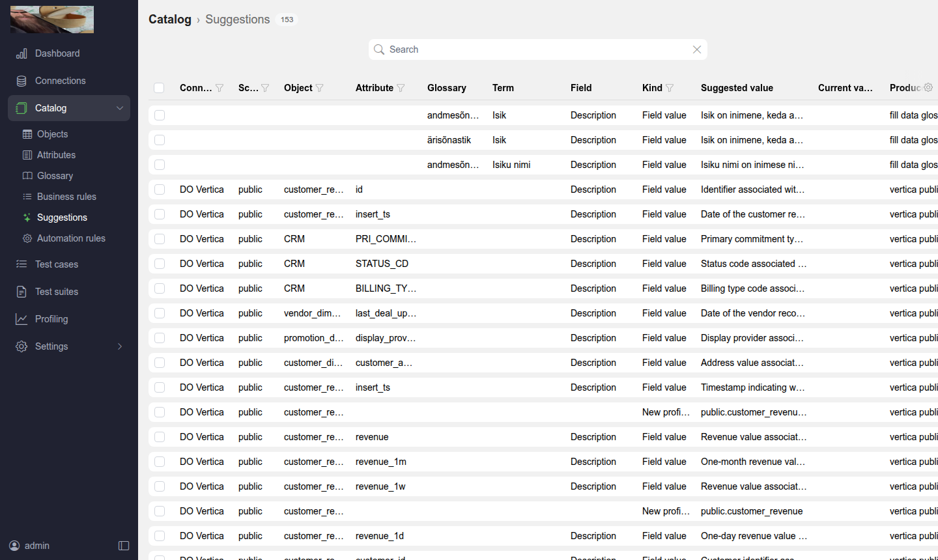Clear the search field with X icon
938x560 pixels.
tap(697, 49)
